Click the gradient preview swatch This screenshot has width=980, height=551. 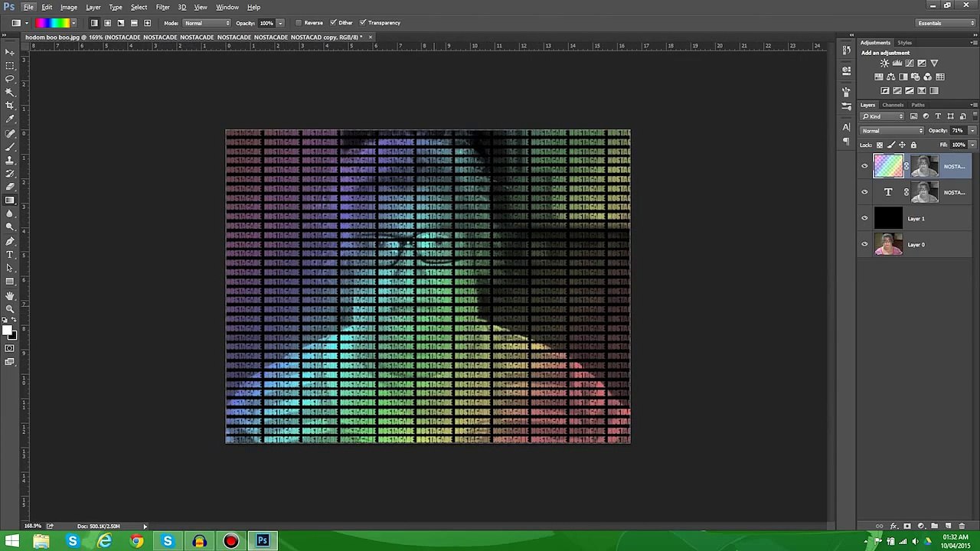54,23
